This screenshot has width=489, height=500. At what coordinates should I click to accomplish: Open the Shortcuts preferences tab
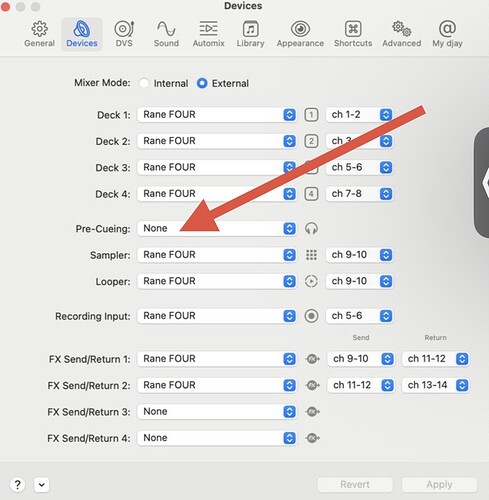(x=353, y=34)
